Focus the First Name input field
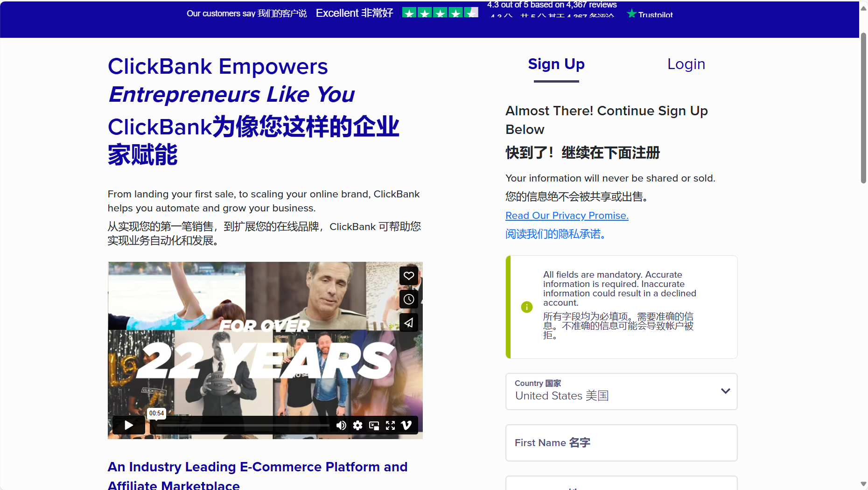The image size is (868, 490). click(x=622, y=443)
